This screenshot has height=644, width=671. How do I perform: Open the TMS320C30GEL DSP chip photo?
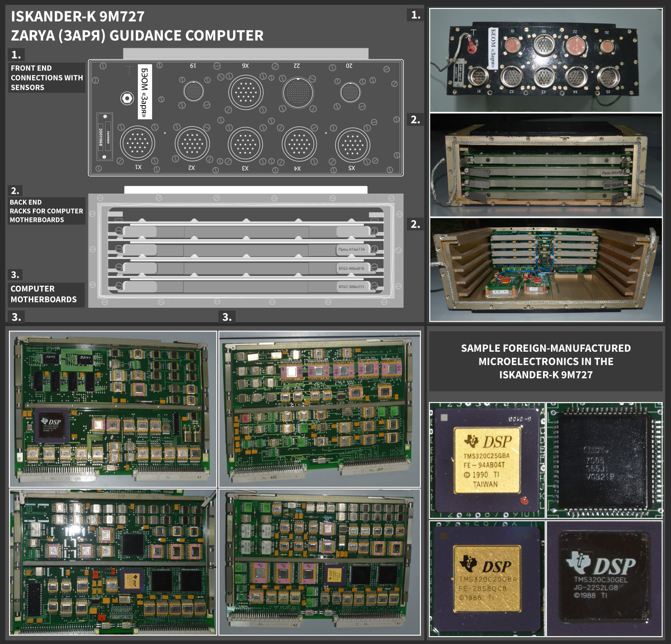click(x=604, y=578)
